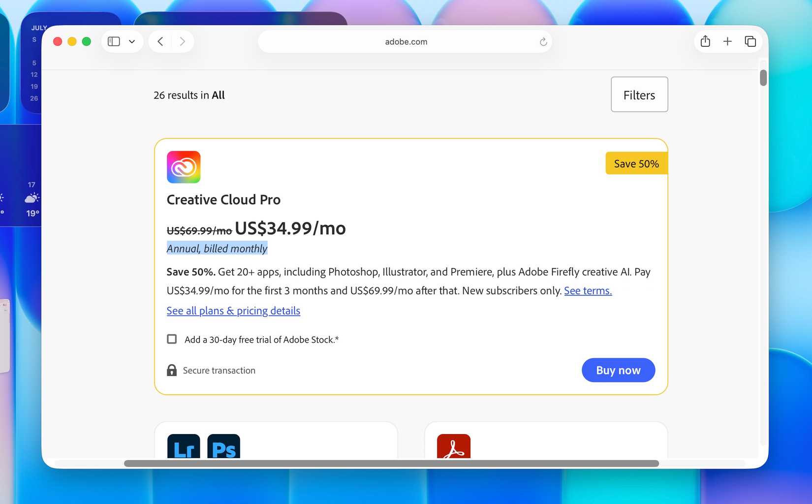This screenshot has height=504, width=812.
Task: Click the vertical page scrollbar thumb
Action: pos(763,78)
